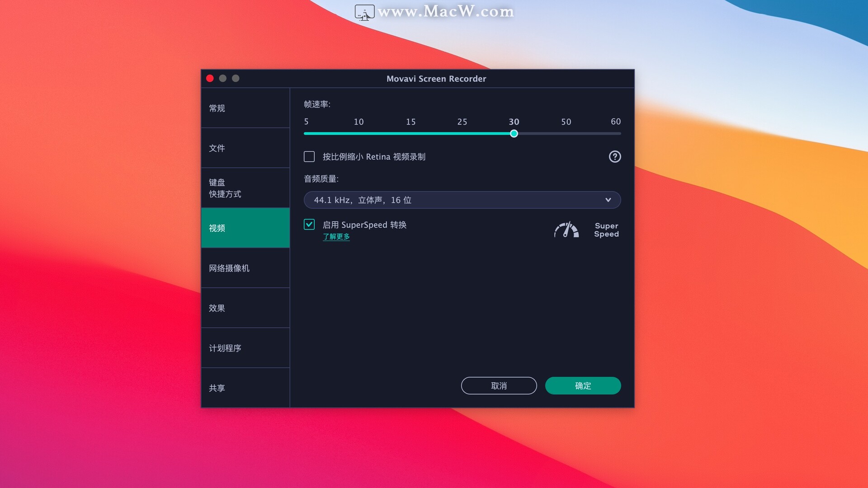Click the frame rate value 5
The image size is (868, 488).
point(306,122)
